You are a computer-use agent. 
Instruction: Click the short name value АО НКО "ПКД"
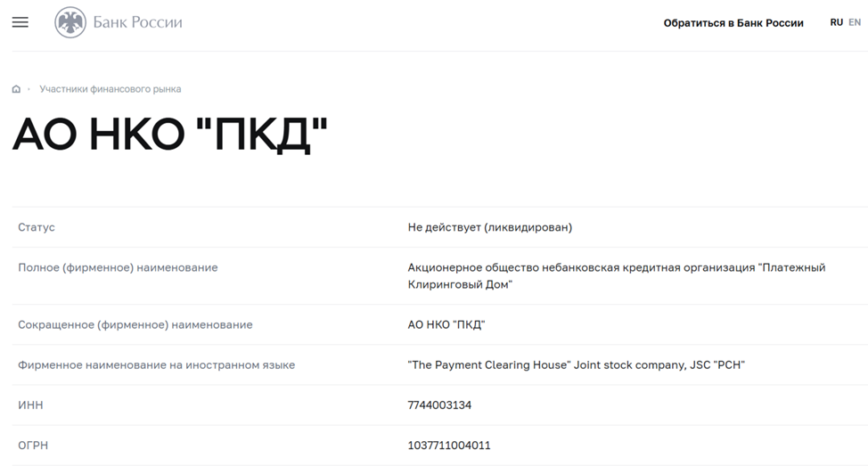pyautogui.click(x=446, y=325)
